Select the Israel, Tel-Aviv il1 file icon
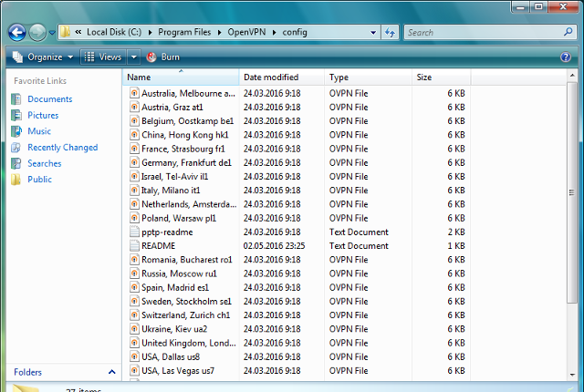This screenshot has height=392, width=584. point(134,176)
